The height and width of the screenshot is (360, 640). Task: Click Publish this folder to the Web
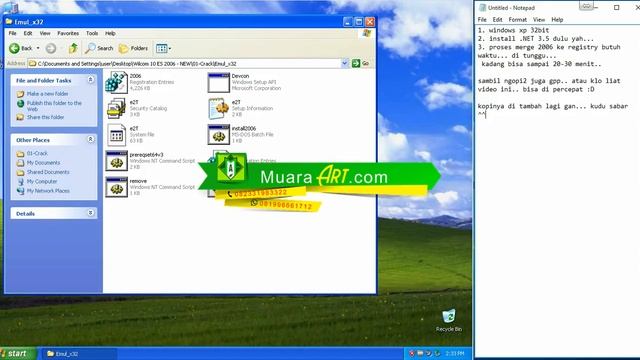pyautogui.click(x=54, y=106)
